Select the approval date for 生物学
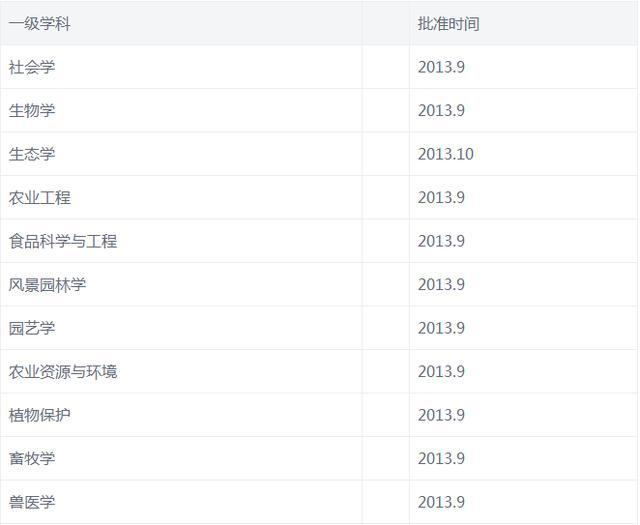 point(441,110)
